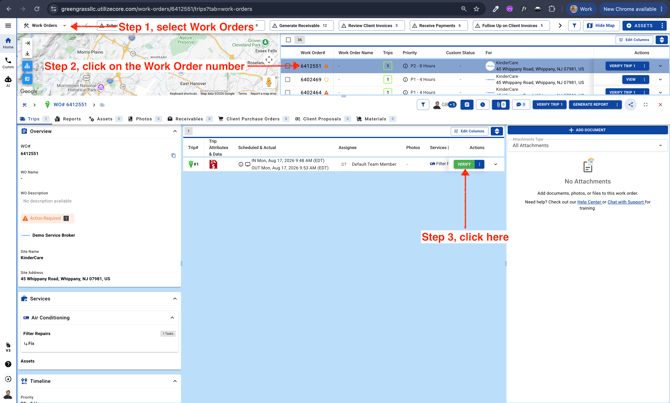Check the select-all work orders checkbox
This screenshot has width=670, height=403.
click(x=288, y=40)
